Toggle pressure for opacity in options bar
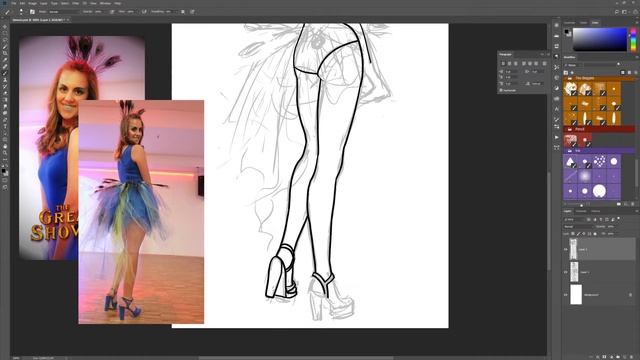This screenshot has width=640, height=360. pyautogui.click(x=112, y=12)
